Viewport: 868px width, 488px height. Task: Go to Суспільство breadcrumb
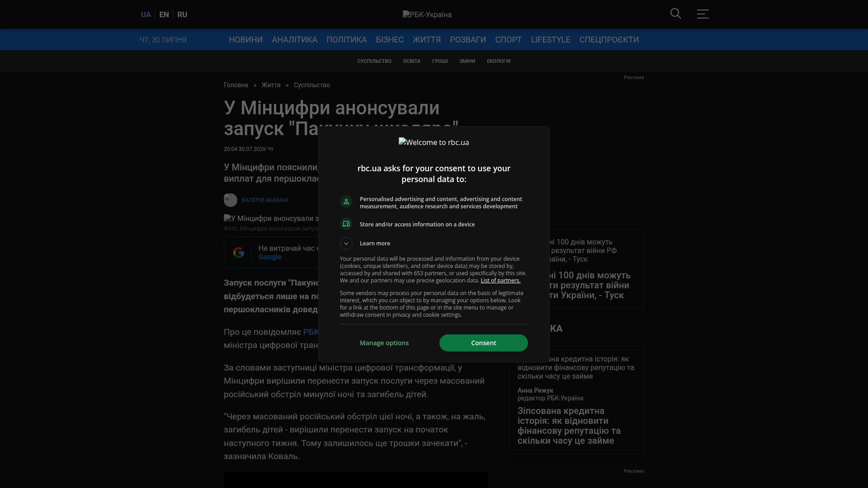point(312,85)
